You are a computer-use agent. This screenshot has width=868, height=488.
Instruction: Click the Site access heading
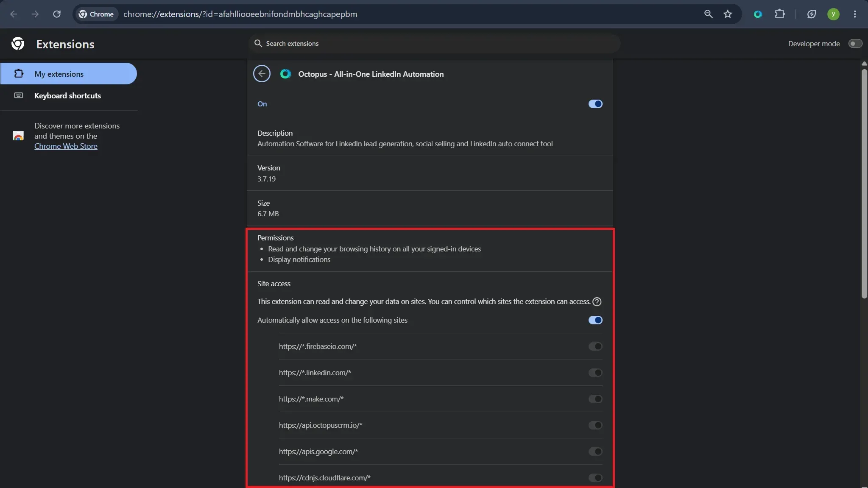pyautogui.click(x=274, y=284)
